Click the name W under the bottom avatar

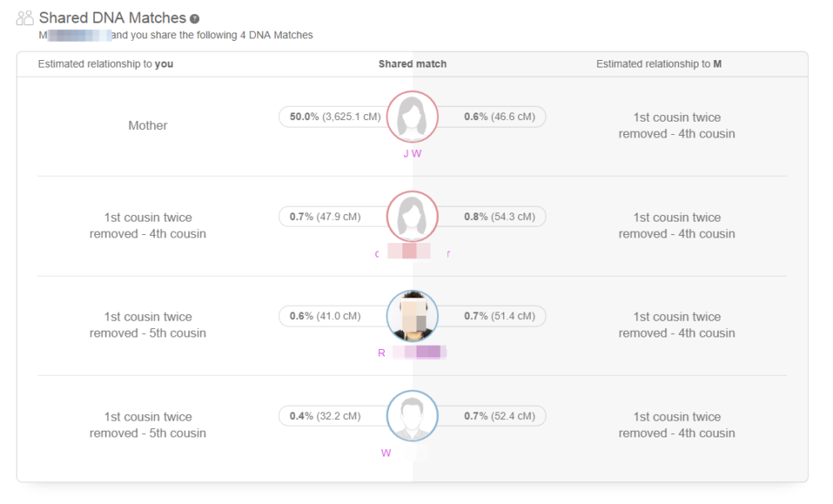click(x=385, y=452)
